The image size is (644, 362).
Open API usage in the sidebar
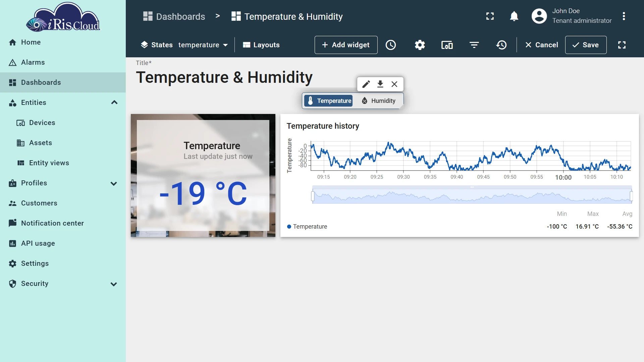[x=63, y=243]
